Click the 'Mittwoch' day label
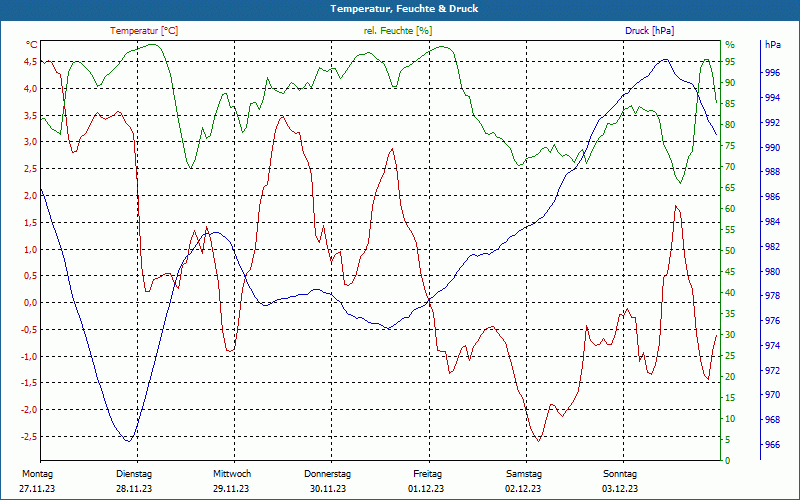The image size is (800, 500). (x=232, y=474)
